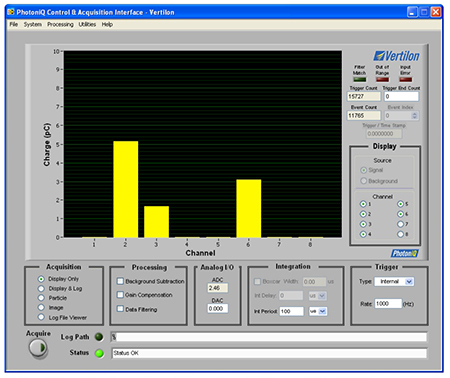
Task: Open the Processing menu
Action: click(x=60, y=24)
